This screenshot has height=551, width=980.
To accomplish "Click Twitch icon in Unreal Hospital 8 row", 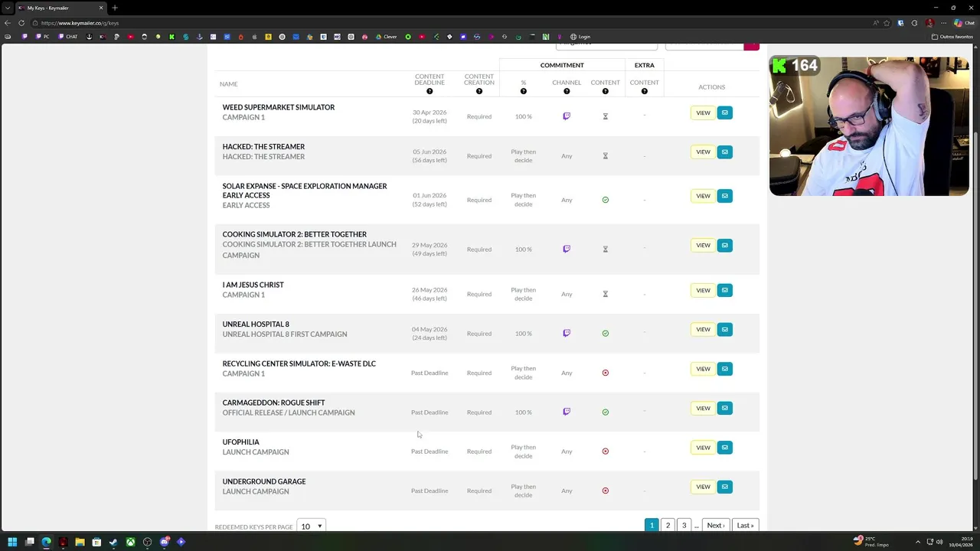I will 567,333.
